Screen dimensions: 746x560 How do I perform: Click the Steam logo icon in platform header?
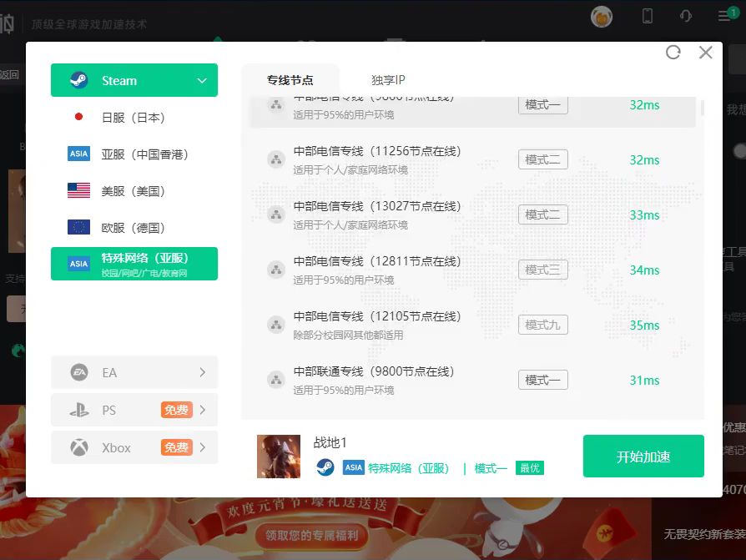click(78, 80)
